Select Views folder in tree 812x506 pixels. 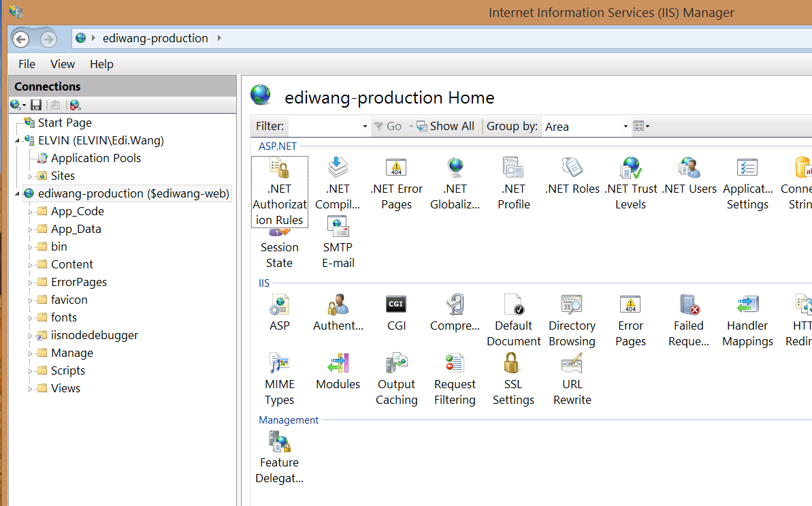65,388
